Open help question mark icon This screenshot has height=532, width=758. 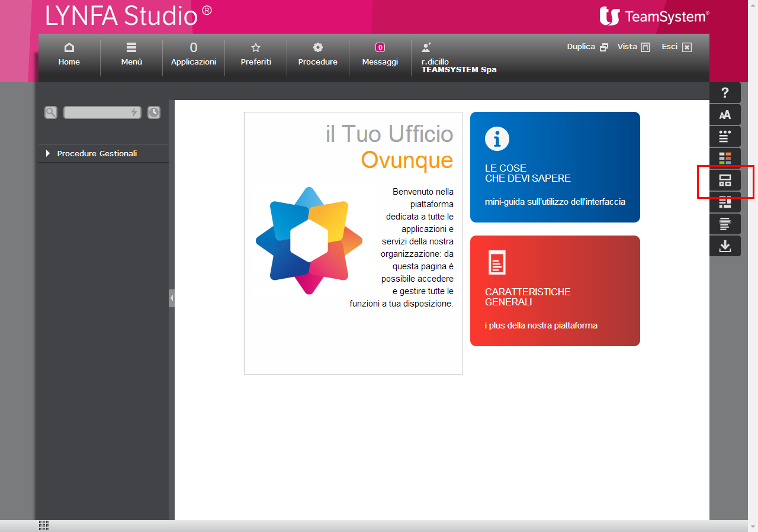(725, 93)
